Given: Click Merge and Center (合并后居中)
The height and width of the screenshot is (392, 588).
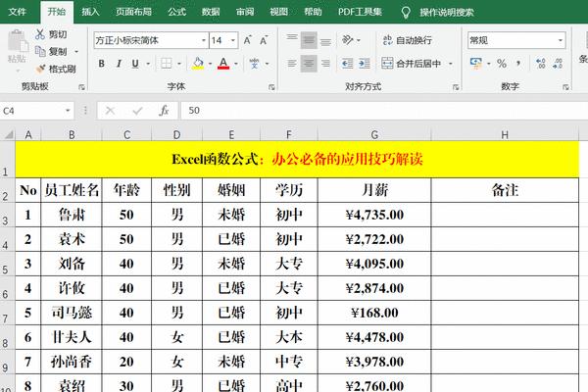Looking at the screenshot, I should 412,64.
